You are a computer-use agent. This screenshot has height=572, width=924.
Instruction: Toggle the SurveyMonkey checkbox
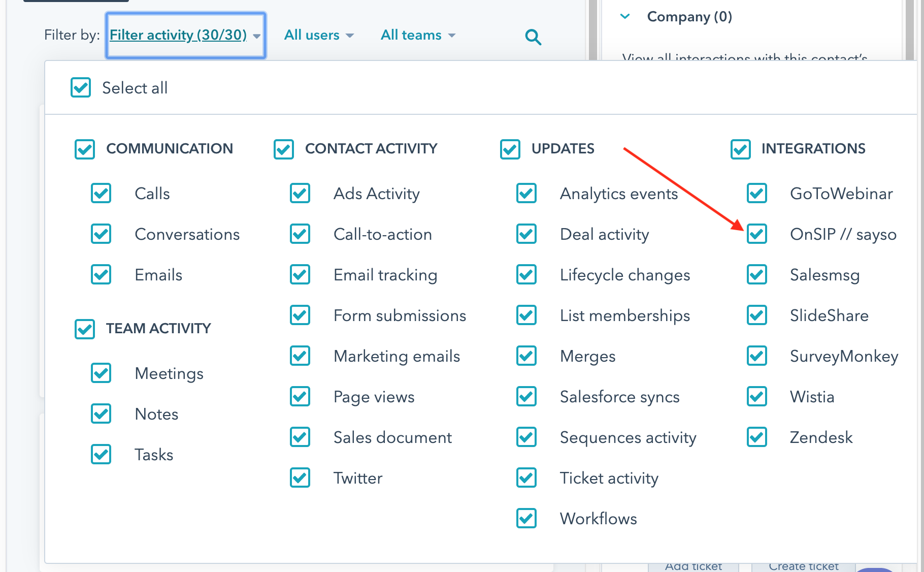click(x=757, y=356)
